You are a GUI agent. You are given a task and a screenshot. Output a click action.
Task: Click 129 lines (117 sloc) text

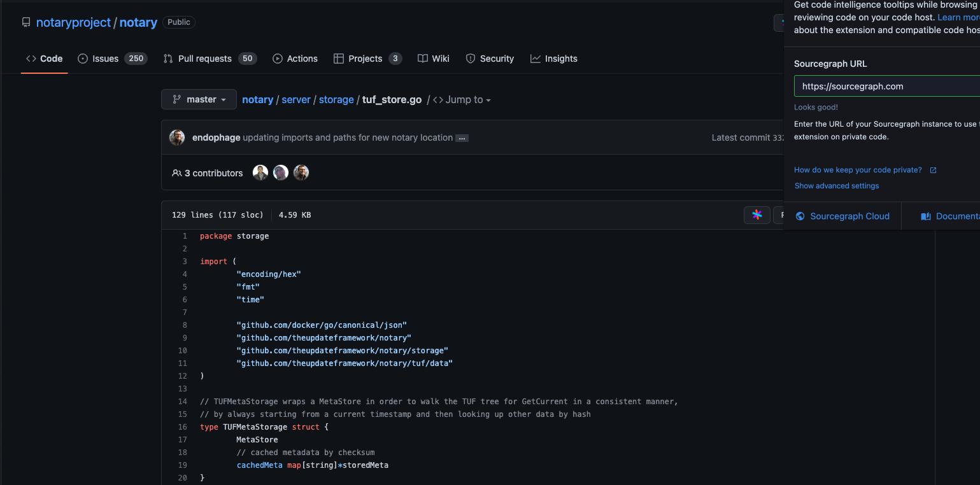click(x=218, y=215)
